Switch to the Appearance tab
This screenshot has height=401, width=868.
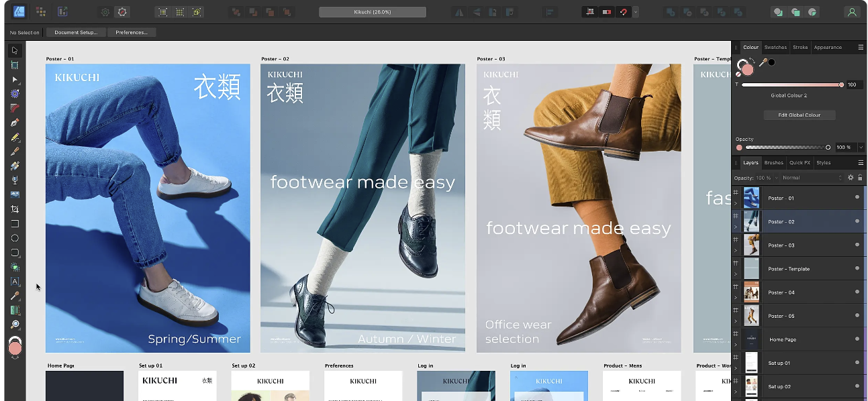828,47
